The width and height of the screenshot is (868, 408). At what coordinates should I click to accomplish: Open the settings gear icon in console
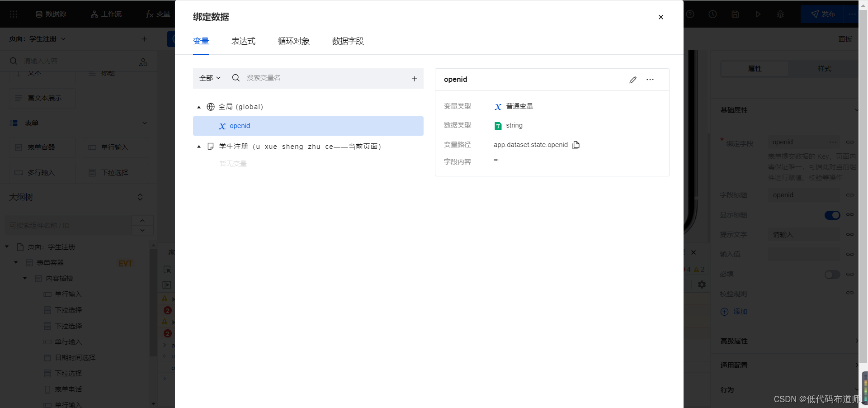702,285
